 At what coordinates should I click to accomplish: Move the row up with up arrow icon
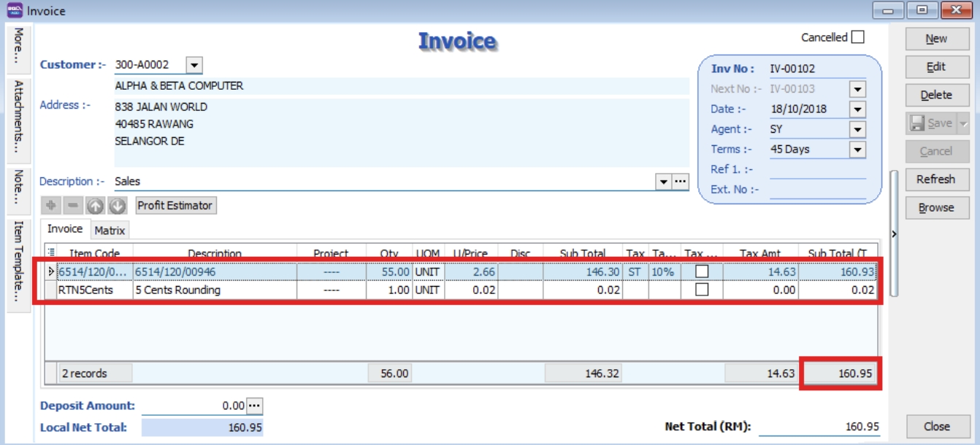pos(96,206)
